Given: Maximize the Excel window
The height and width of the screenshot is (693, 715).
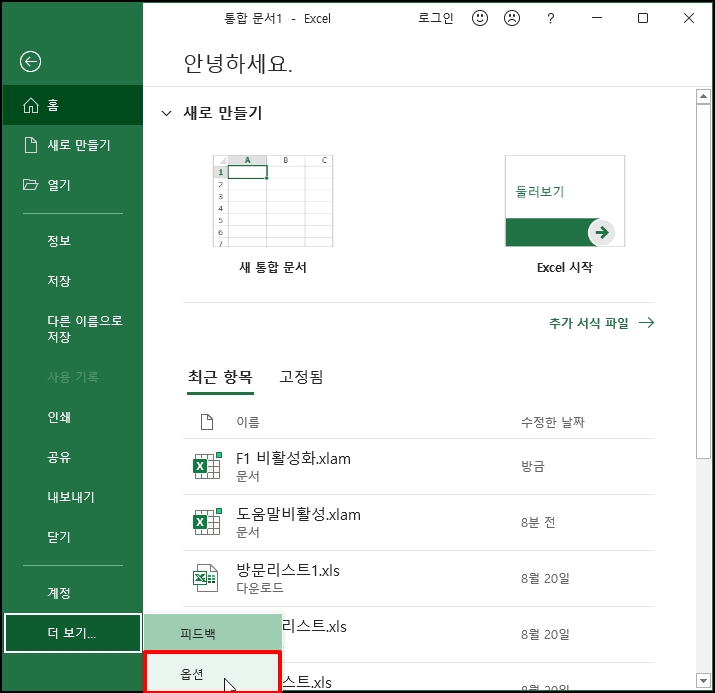Looking at the screenshot, I should tap(643, 18).
